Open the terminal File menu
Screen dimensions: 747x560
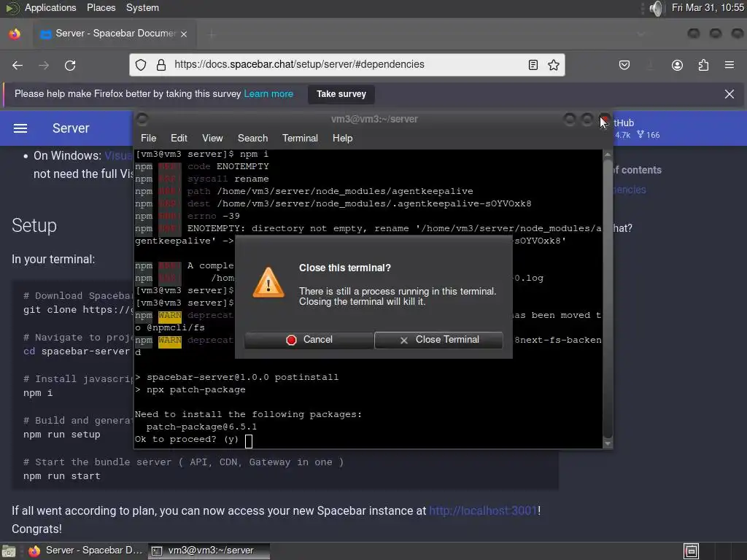[148, 138]
